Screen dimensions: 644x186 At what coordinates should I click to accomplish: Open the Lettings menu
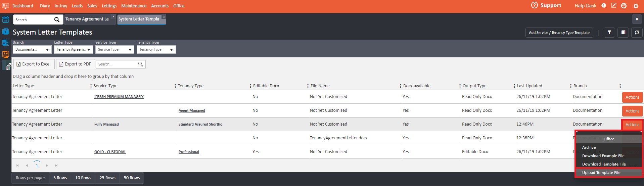[109, 6]
